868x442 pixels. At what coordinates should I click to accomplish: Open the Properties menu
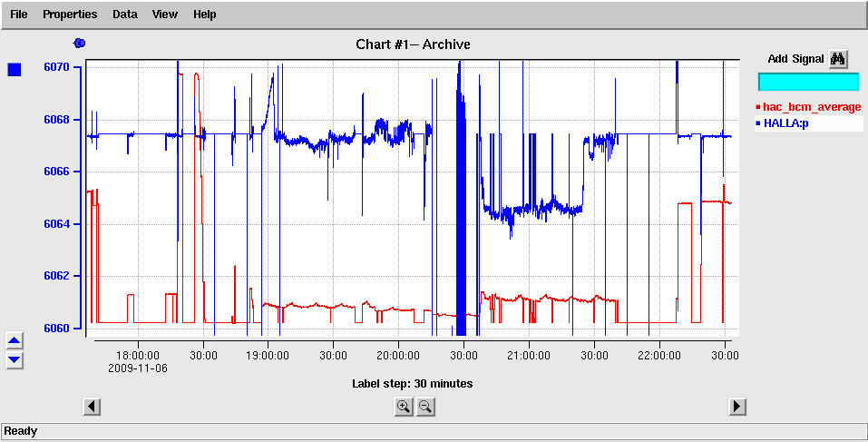(70, 15)
